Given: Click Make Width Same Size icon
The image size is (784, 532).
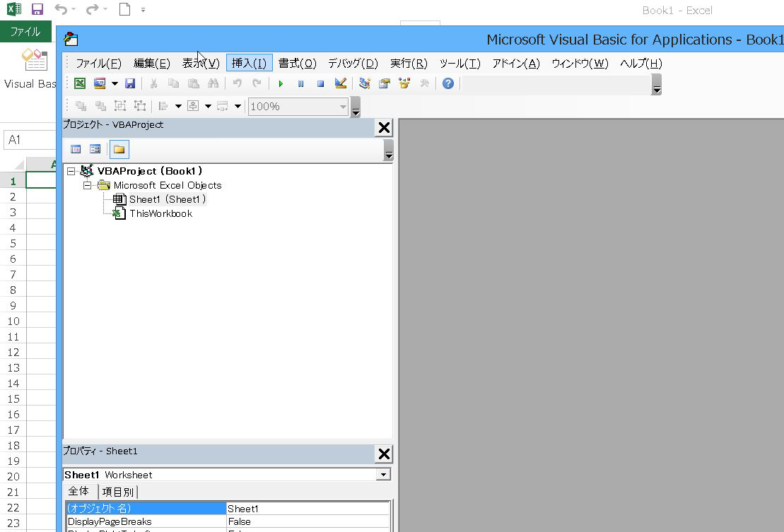Looking at the screenshot, I should pos(223,106).
